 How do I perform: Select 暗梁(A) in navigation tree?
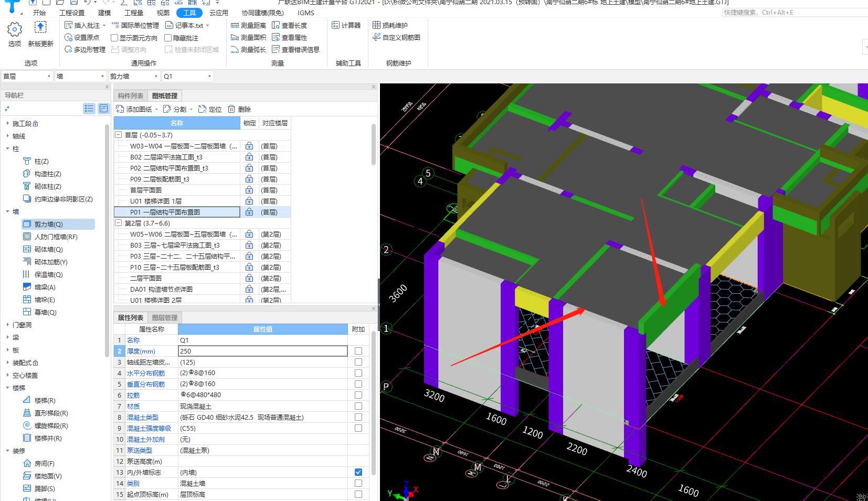pos(45,287)
